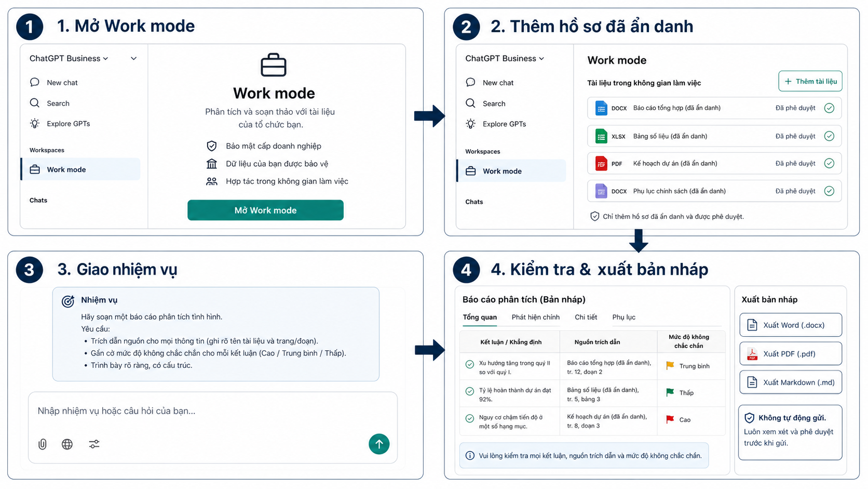Click Xuất Word (.docx) button
868x489 pixels.
pos(790,325)
